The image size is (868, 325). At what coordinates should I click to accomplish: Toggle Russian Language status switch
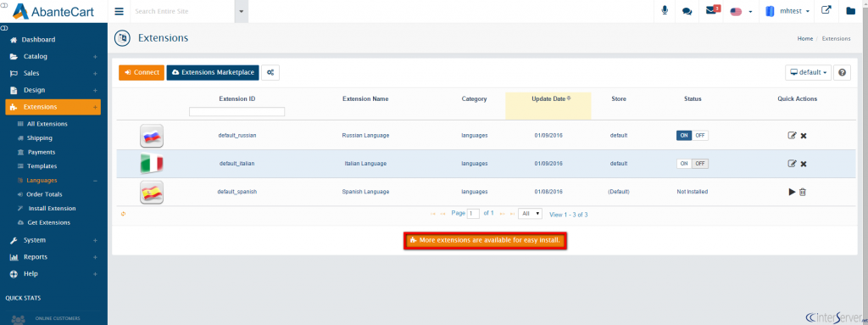coord(692,135)
